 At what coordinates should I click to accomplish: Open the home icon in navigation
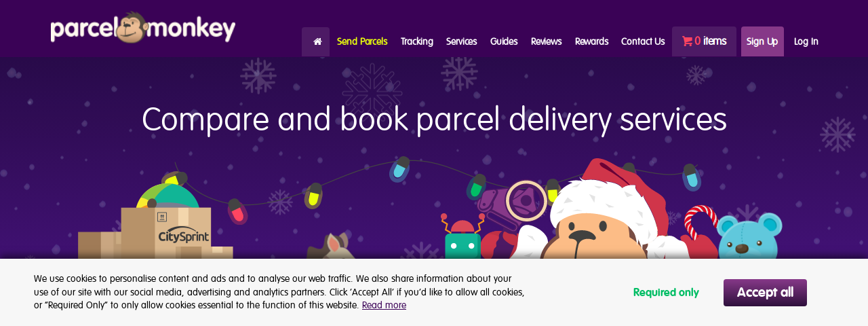pos(316,41)
